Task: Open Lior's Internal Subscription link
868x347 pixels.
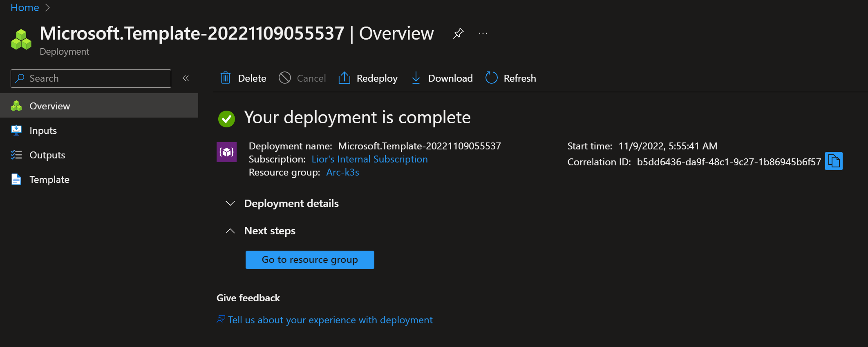Action: pos(369,159)
